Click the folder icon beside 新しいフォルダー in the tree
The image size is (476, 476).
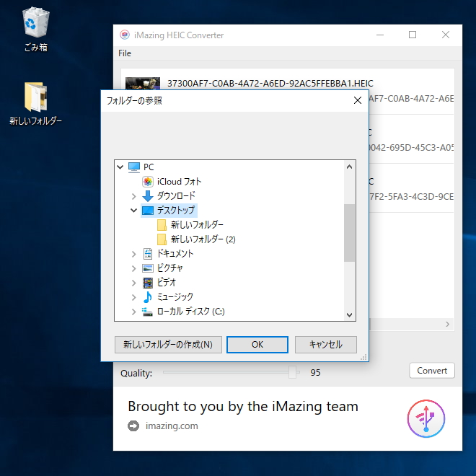pos(162,225)
